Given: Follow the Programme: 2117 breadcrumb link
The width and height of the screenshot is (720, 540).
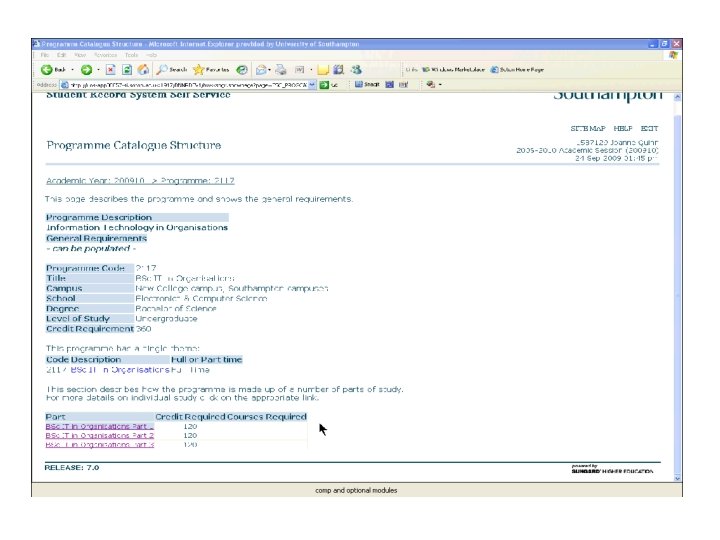Looking at the screenshot, I should [x=198, y=181].
